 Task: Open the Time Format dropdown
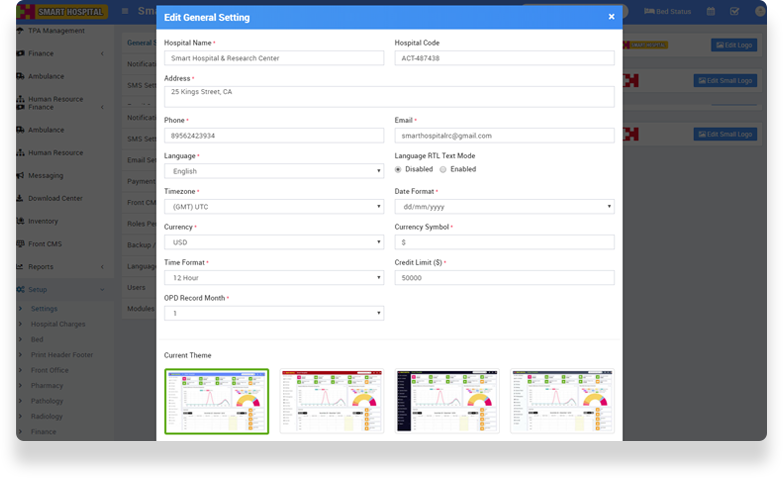tap(273, 278)
